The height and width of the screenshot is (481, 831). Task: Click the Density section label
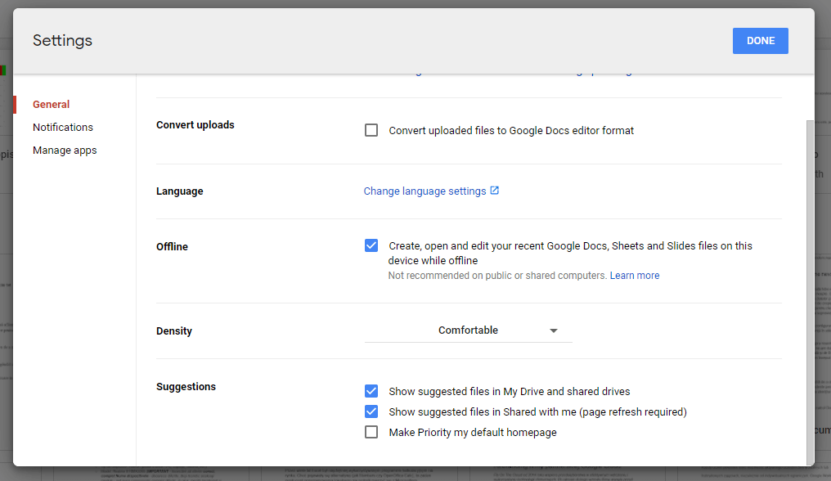pos(174,331)
